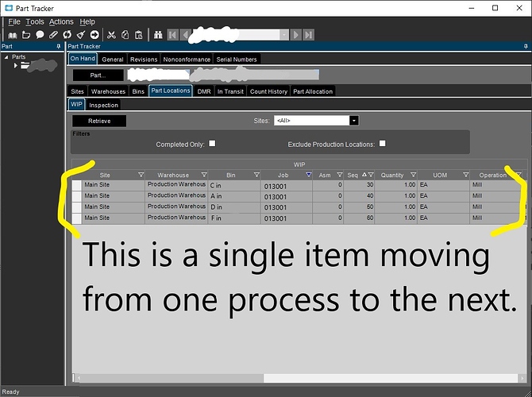Open the active Job column filter
Viewport: 532px width, 397px height.
pos(308,175)
